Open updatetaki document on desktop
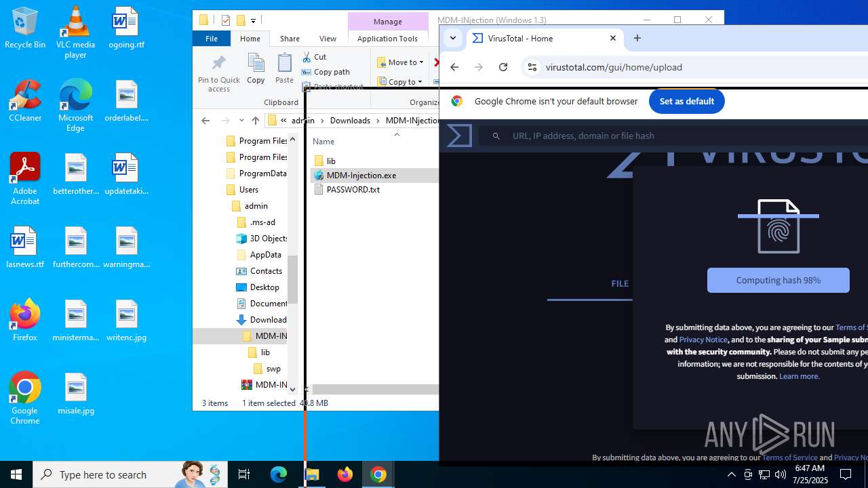This screenshot has height=488, width=868. pyautogui.click(x=126, y=175)
